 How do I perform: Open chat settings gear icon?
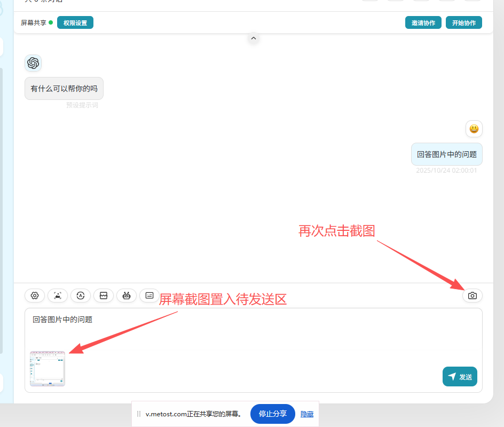tap(35, 296)
